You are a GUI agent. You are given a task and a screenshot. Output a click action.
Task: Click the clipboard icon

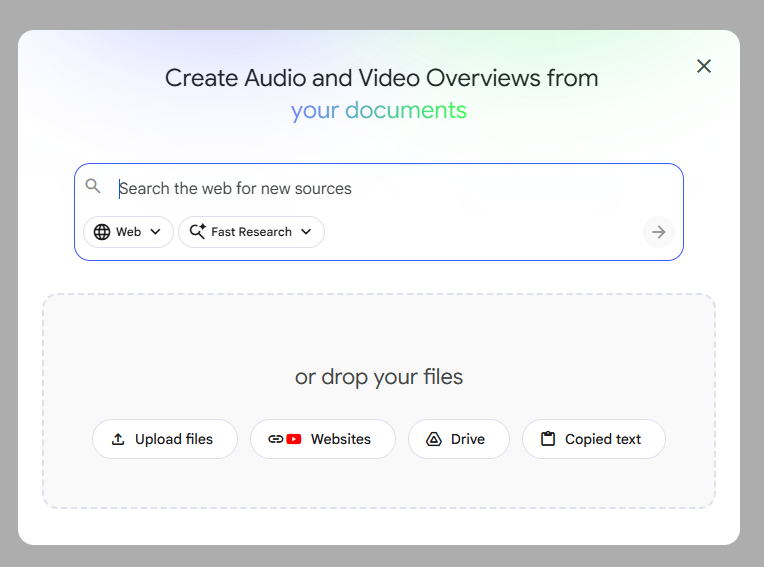[547, 439]
